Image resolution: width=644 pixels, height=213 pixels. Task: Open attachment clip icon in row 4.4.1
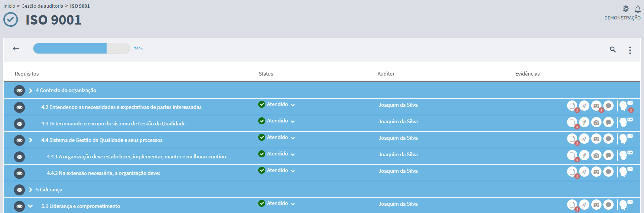(584, 155)
